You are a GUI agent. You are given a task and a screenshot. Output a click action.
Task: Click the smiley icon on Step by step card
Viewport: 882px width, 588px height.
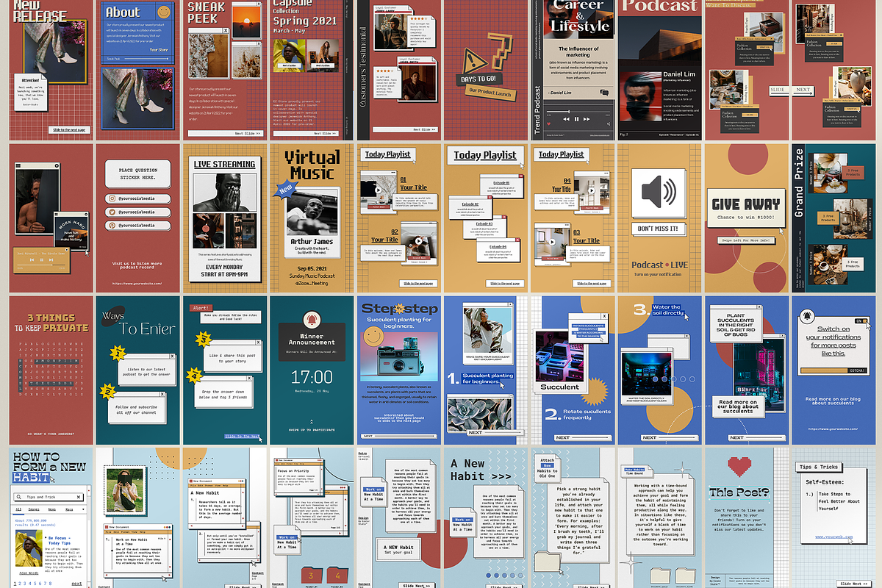click(x=374, y=335)
